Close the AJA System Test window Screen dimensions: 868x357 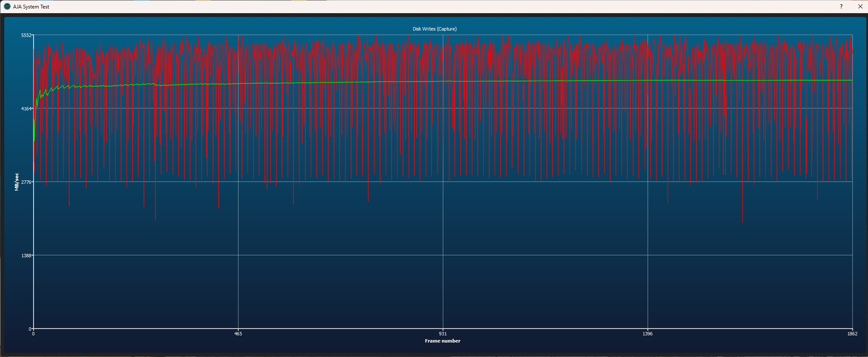click(x=860, y=6)
